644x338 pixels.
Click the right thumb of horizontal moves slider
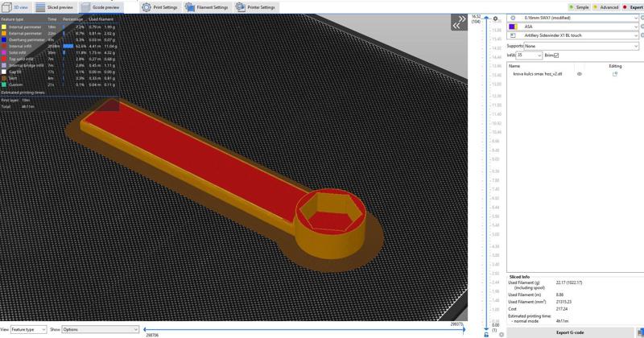tap(464, 329)
